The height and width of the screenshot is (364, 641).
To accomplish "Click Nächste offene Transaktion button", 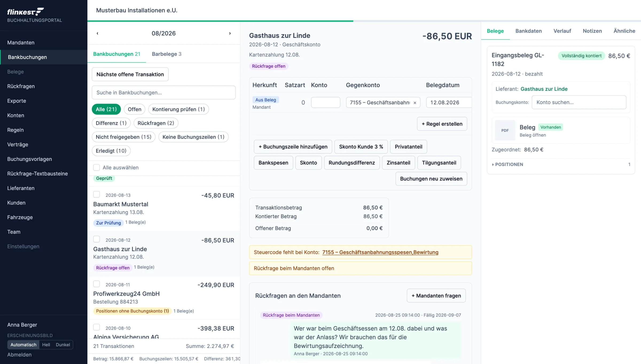I will click(x=130, y=74).
